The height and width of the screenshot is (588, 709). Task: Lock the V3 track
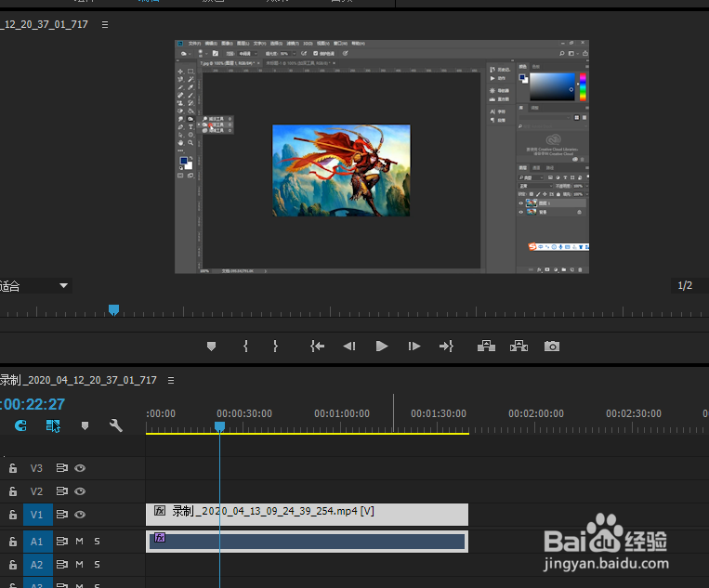point(13,468)
